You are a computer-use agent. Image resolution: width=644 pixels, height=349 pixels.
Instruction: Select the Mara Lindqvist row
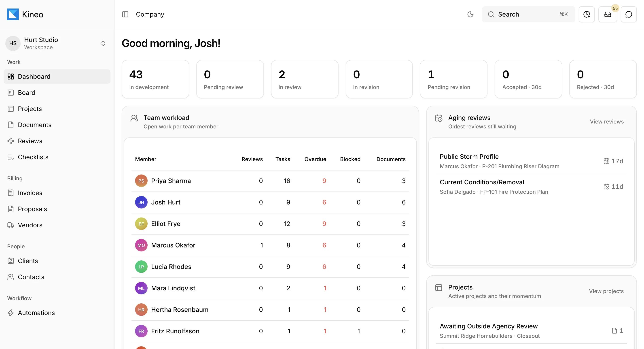270,288
